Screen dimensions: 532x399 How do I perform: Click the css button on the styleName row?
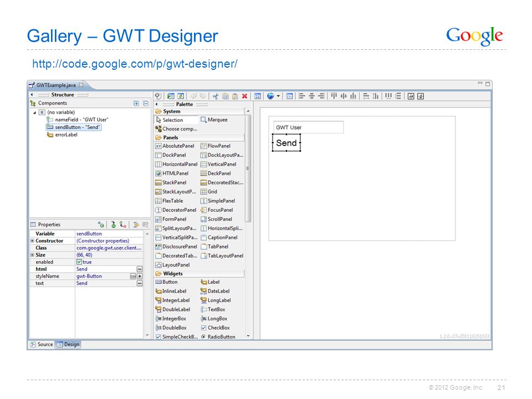coord(133,276)
